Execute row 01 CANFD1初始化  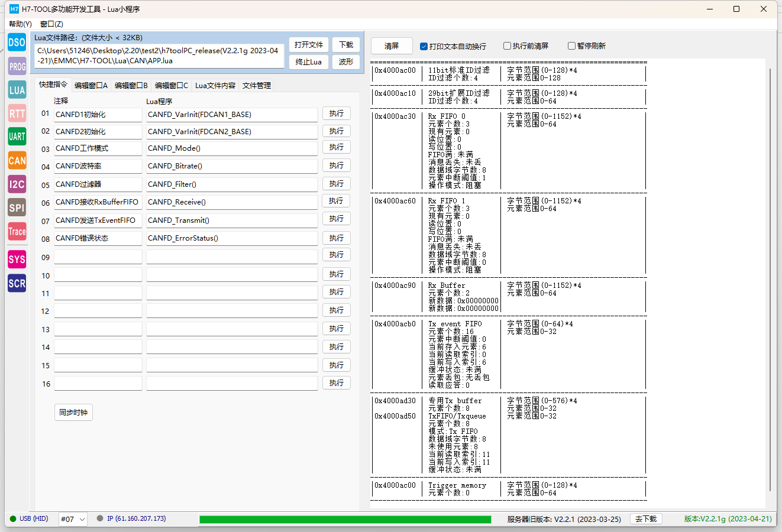(337, 113)
